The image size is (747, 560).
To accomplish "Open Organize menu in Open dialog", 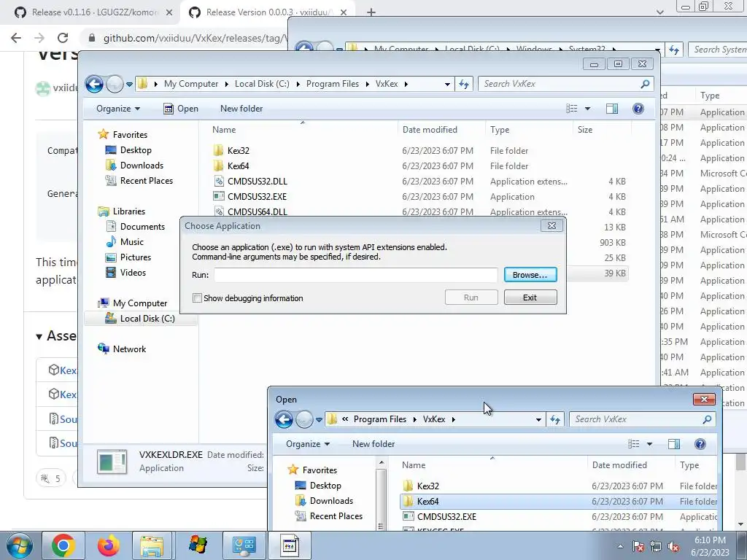I will pos(308,444).
